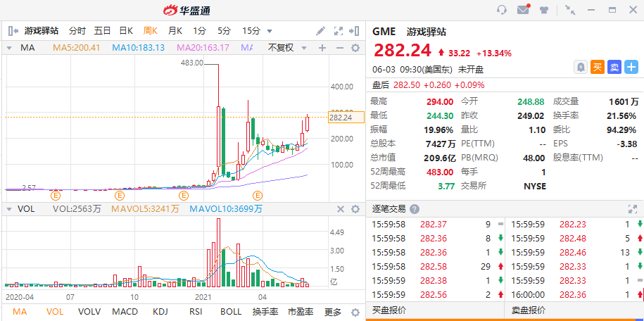Click the 282.24 current price label on axis
This screenshot has height=321, width=644.
coord(346,118)
